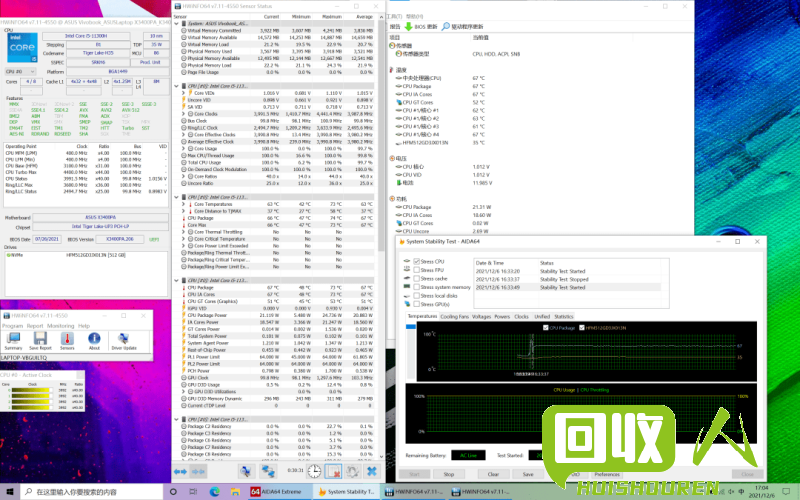The image size is (800, 500).
Task: Click the second network computers icon near the timer
Action: point(268,471)
